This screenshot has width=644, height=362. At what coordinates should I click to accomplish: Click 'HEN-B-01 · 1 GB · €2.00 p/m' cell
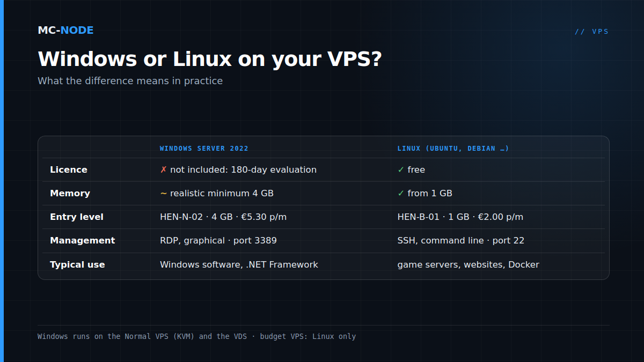pos(460,217)
